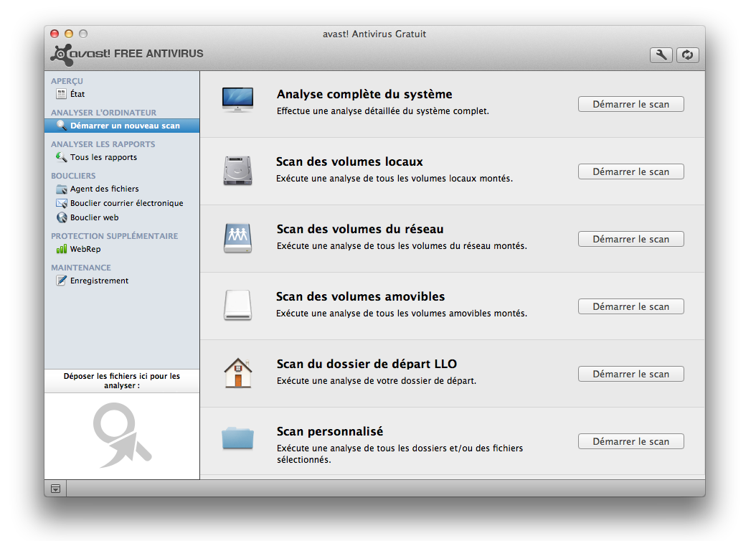Click the description 'Exécute une analyse de tous les volumes locaux montés'
The height and width of the screenshot is (541, 756).
pyautogui.click(x=394, y=179)
